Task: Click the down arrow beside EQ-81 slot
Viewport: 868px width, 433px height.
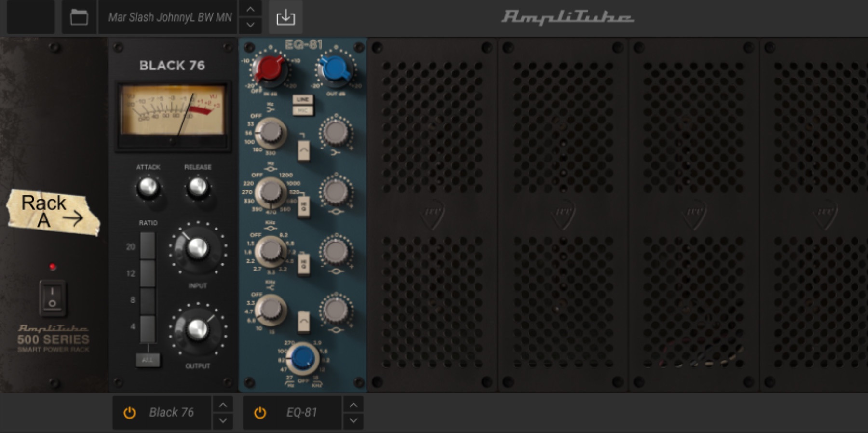Action: [353, 421]
